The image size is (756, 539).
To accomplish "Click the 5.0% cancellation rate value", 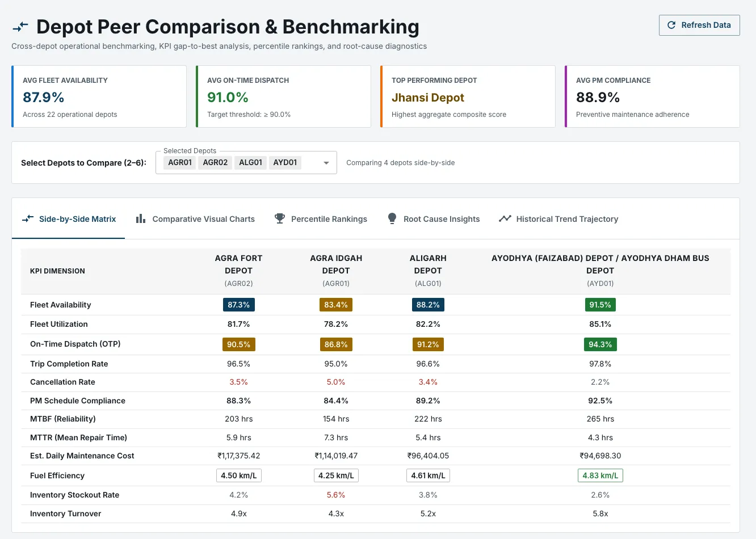I will pos(336,382).
